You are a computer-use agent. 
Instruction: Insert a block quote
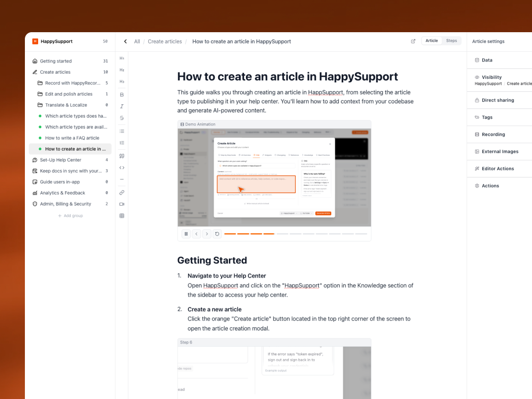click(x=122, y=156)
